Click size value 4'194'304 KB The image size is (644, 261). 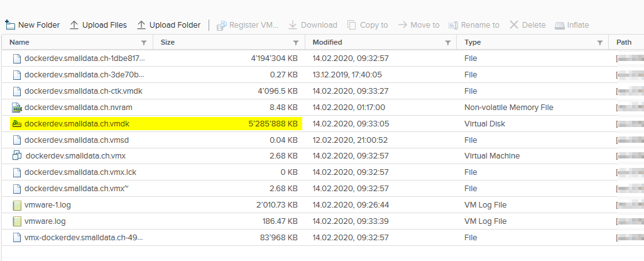(x=275, y=58)
